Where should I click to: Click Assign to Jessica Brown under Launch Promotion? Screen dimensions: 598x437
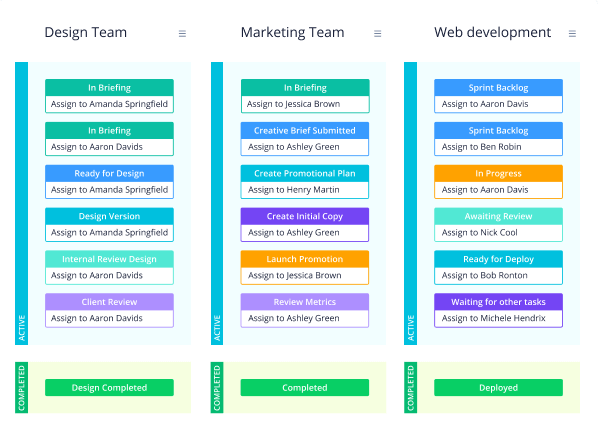pyautogui.click(x=305, y=275)
